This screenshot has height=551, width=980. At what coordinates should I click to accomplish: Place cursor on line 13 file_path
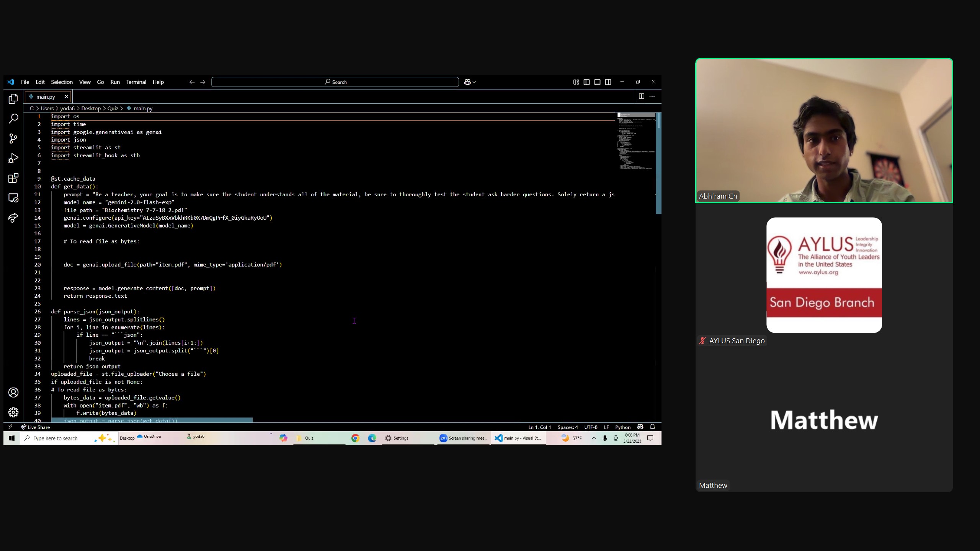(125, 210)
